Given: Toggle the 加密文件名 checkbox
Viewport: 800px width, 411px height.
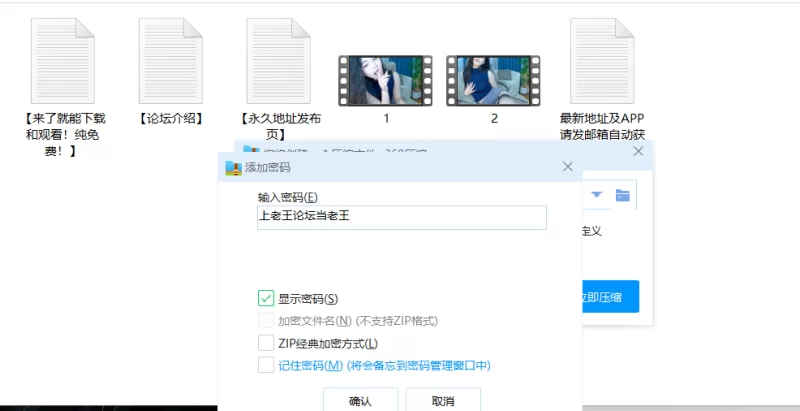Looking at the screenshot, I should coord(266,321).
